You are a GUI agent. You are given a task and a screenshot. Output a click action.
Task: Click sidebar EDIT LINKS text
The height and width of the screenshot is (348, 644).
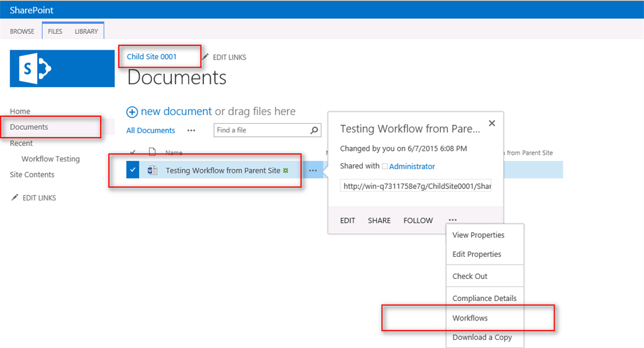tap(39, 198)
